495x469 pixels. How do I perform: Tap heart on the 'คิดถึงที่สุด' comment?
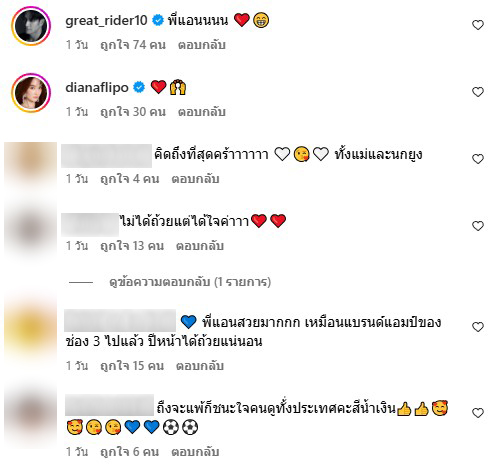[478, 159]
